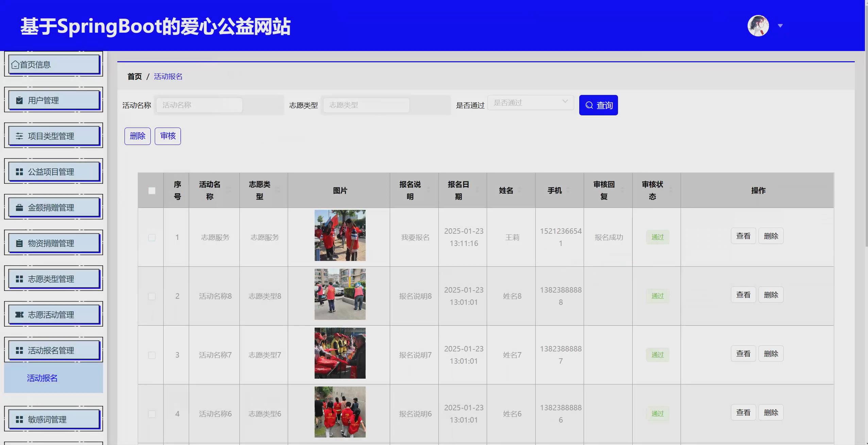Click the 查询 search button
This screenshot has height=445, width=868.
click(x=598, y=105)
